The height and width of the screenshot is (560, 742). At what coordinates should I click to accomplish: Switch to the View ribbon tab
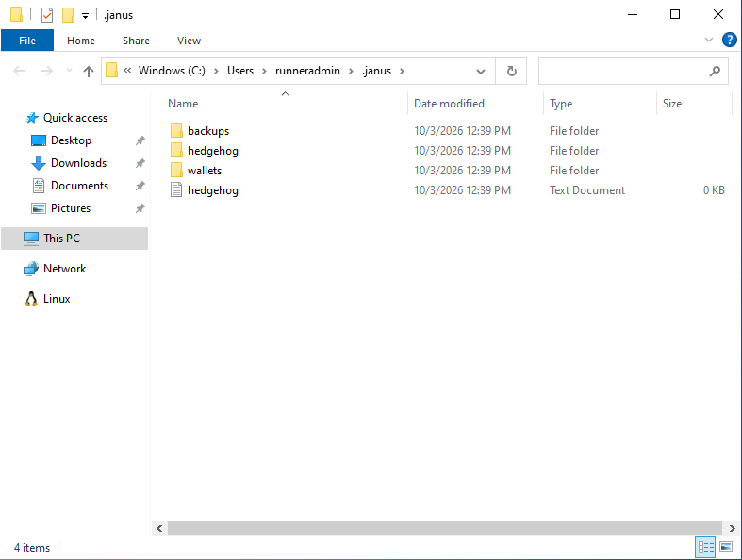[189, 41]
